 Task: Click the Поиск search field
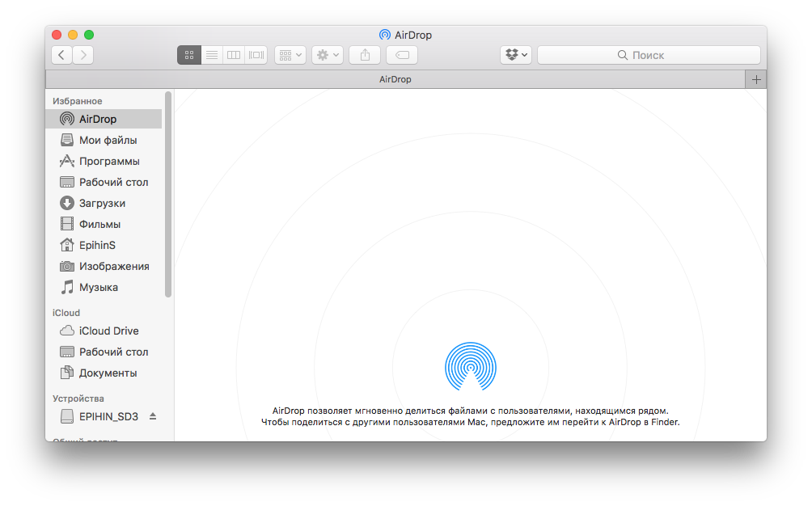pyautogui.click(x=649, y=55)
